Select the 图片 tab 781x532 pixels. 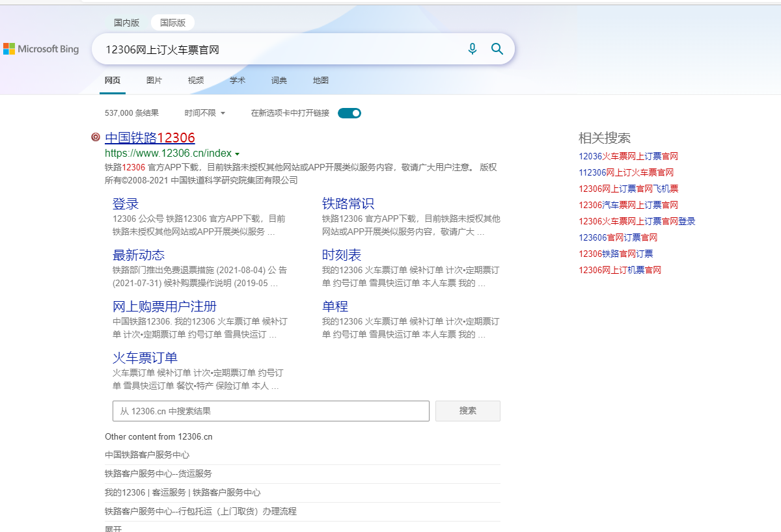pyautogui.click(x=154, y=81)
